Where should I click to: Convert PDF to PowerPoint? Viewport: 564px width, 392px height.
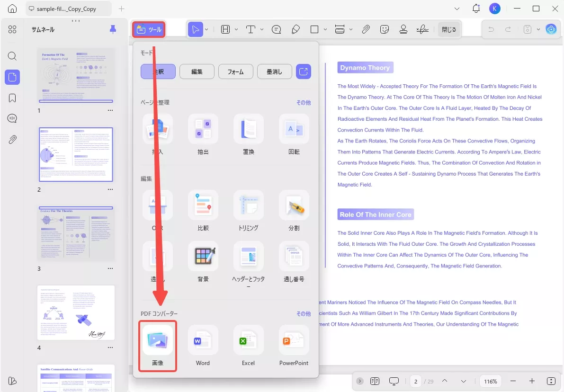coord(294,346)
